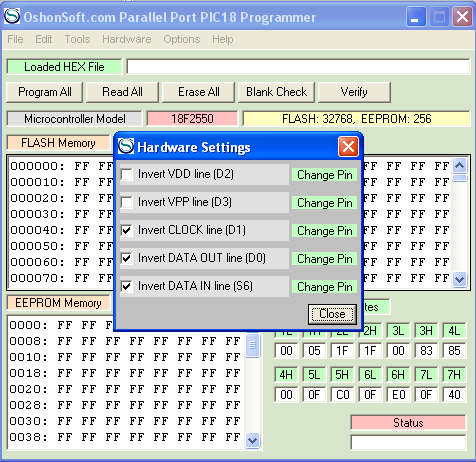Uncheck the Invert DATA OUT line (D0) checkbox
The height and width of the screenshot is (462, 476).
(x=127, y=258)
